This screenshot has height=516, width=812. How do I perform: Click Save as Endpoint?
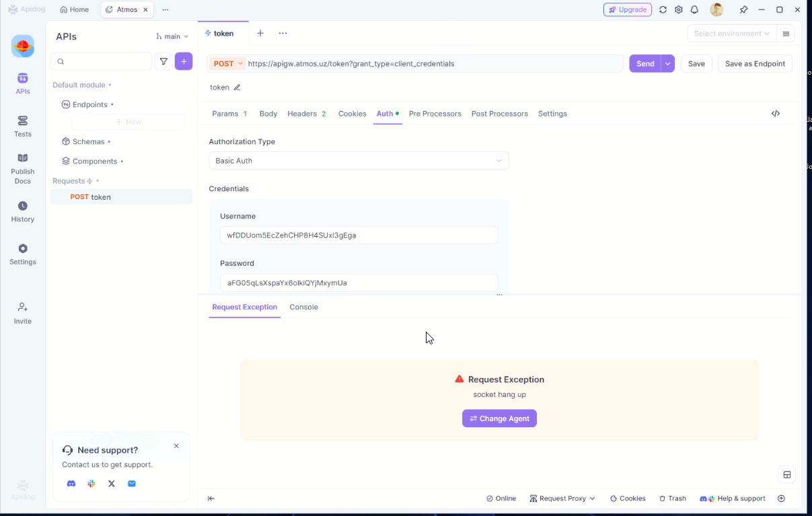755,64
